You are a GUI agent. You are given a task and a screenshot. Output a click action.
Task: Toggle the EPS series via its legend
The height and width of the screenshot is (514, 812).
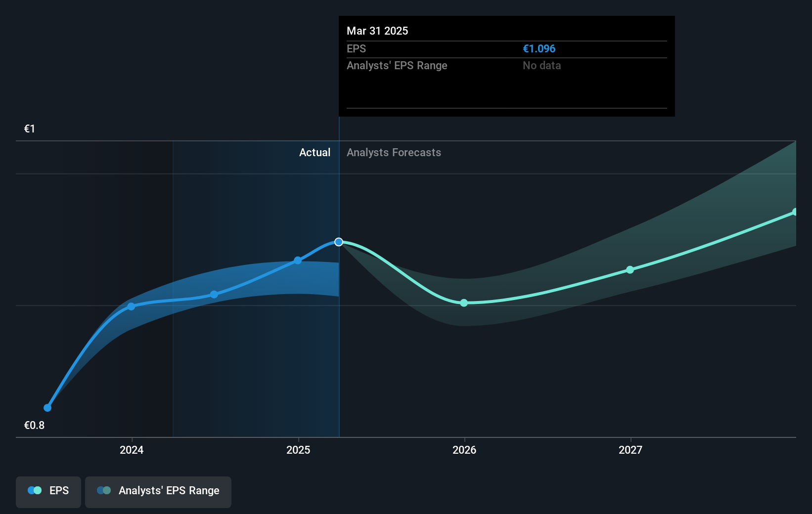[48, 492]
